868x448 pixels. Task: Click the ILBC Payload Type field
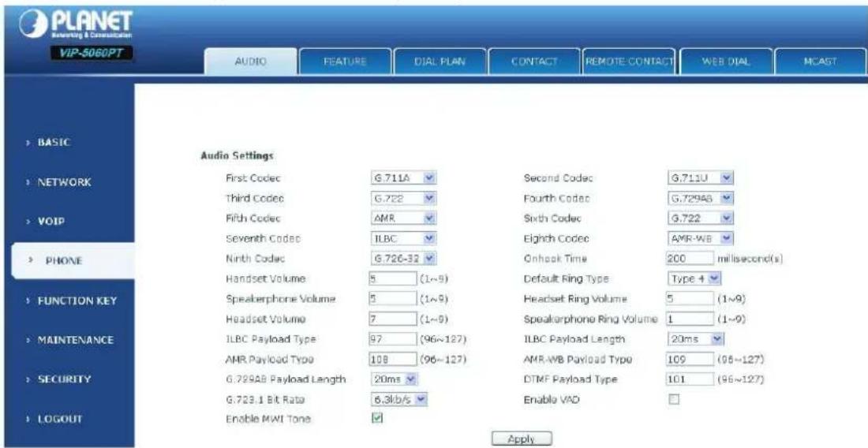click(392, 338)
